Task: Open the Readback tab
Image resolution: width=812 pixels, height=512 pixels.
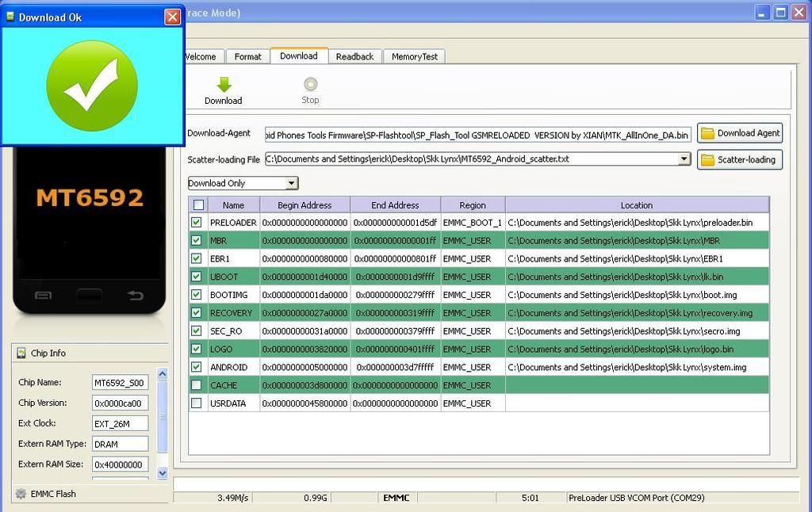Action: [x=354, y=56]
